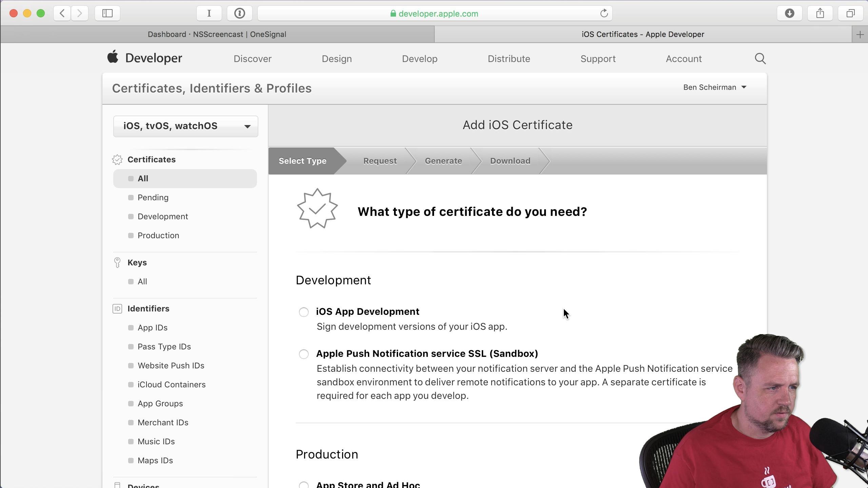Image resolution: width=868 pixels, height=488 pixels.
Task: Click the ID icon beside Identifiers
Action: [x=117, y=308]
